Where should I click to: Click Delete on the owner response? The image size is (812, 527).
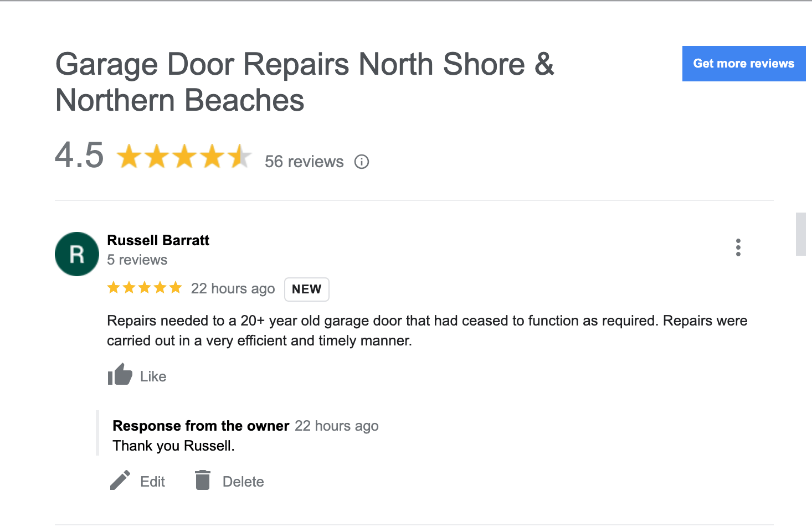click(243, 481)
